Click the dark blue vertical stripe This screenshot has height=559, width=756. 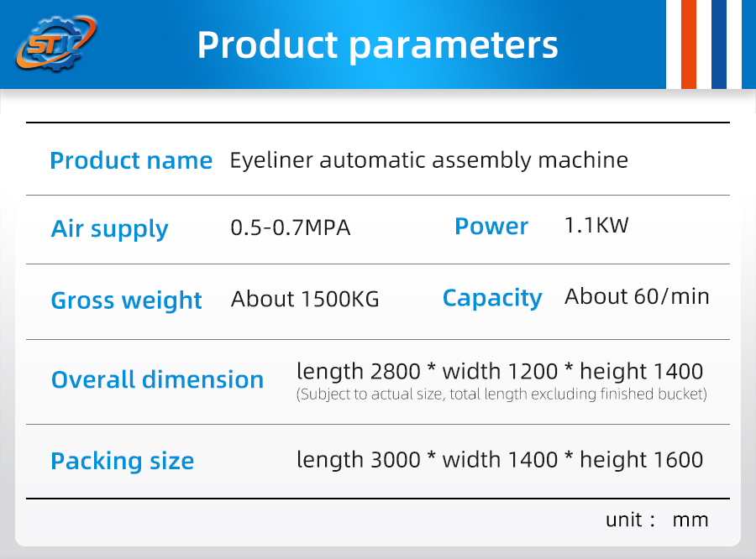tap(719, 44)
